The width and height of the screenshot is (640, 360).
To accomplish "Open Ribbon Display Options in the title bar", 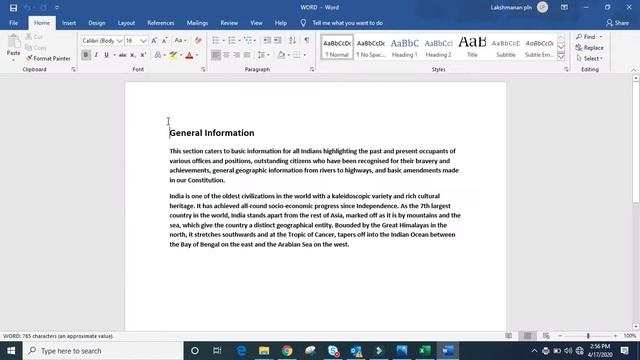I will point(564,7).
